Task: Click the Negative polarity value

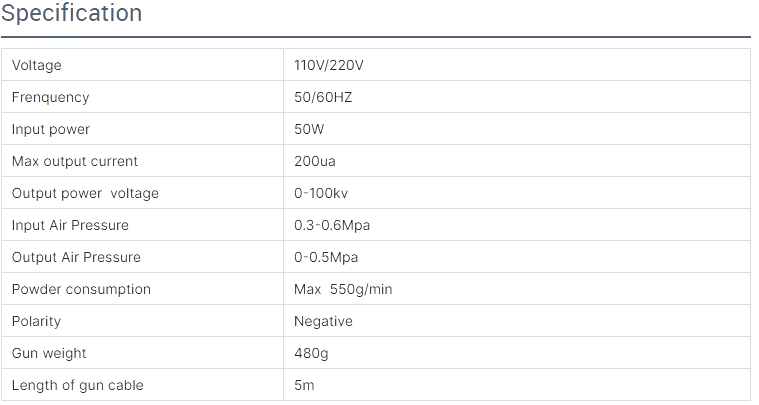Action: (323, 321)
